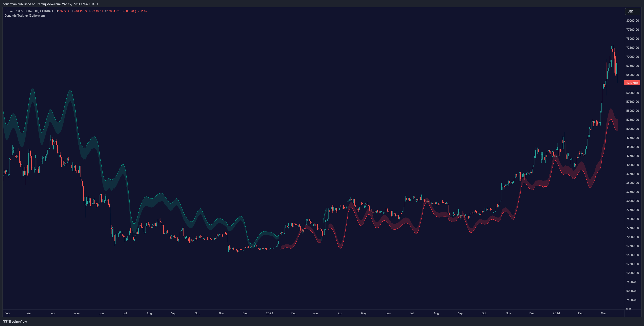644x326 pixels.
Task: Click the close value C62804.26
Action: pyautogui.click(x=112, y=11)
